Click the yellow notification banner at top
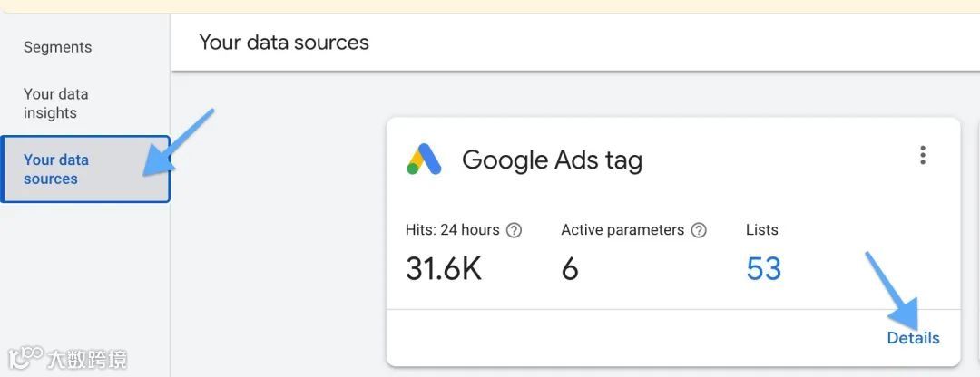The height and width of the screenshot is (377, 980). [x=490, y=5]
